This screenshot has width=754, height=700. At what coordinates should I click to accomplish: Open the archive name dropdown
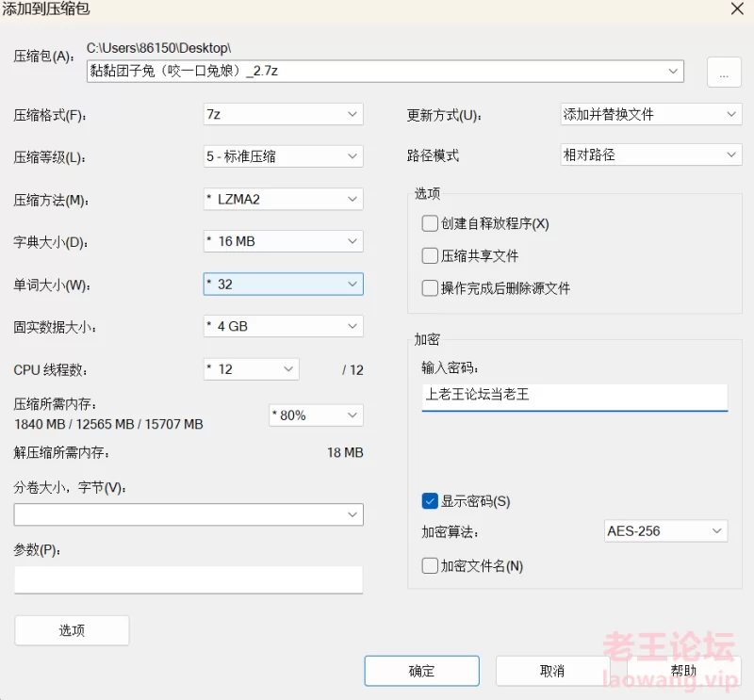tap(385, 72)
